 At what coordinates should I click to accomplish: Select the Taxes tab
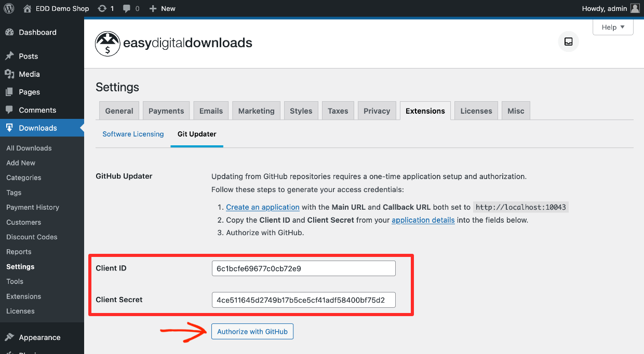pos(338,111)
